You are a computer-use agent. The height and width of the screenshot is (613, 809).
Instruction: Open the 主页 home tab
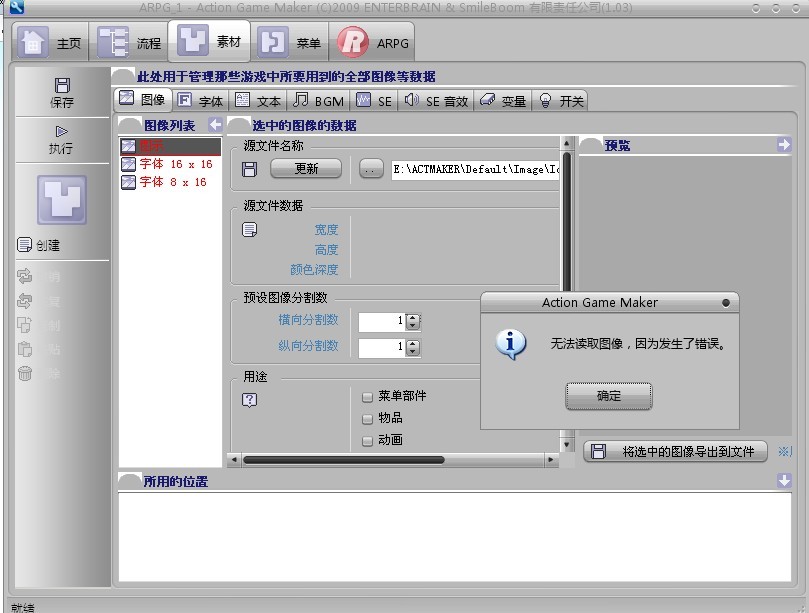[51, 42]
